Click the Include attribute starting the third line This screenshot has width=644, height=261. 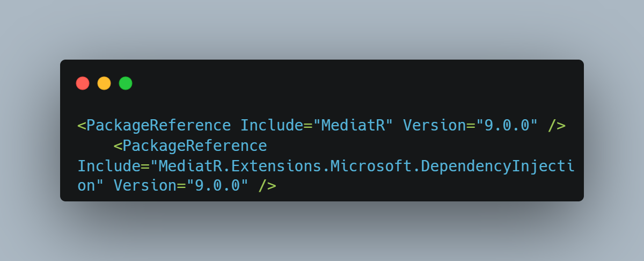(109, 166)
